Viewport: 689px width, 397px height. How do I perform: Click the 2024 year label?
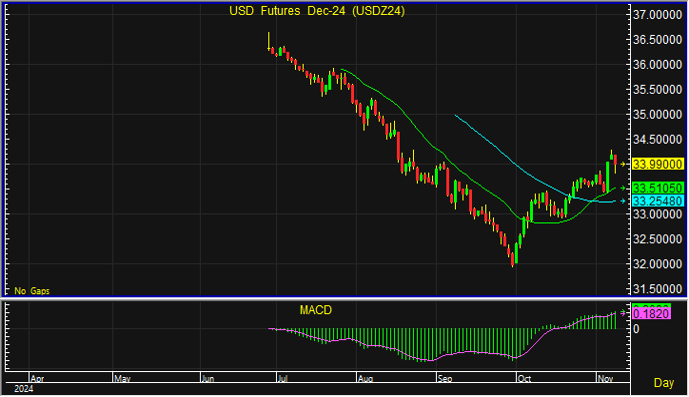[x=23, y=389]
